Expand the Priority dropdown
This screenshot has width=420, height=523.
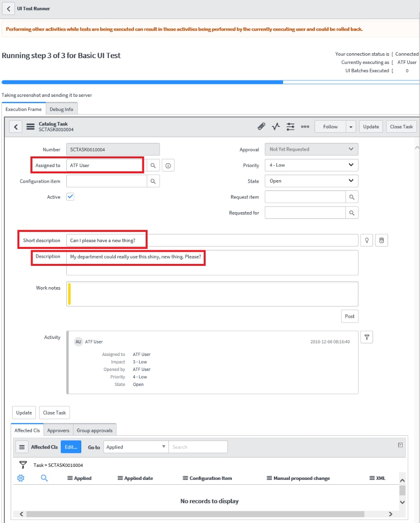tap(311, 165)
